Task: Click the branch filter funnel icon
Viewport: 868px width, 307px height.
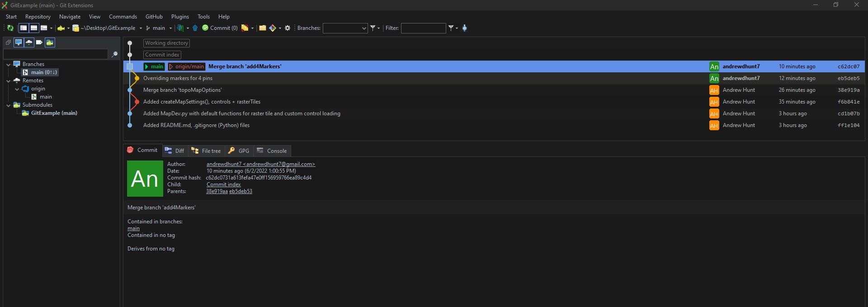Action: coord(373,28)
